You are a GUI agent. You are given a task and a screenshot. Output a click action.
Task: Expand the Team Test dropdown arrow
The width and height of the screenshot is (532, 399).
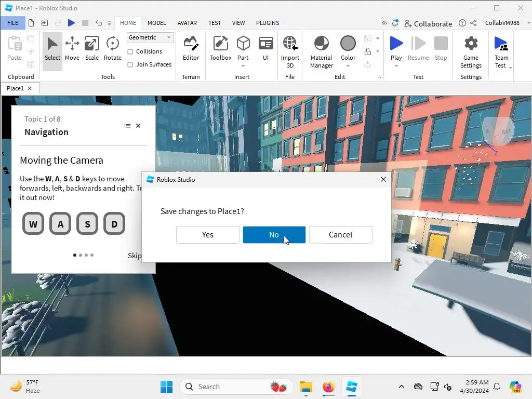point(510,68)
